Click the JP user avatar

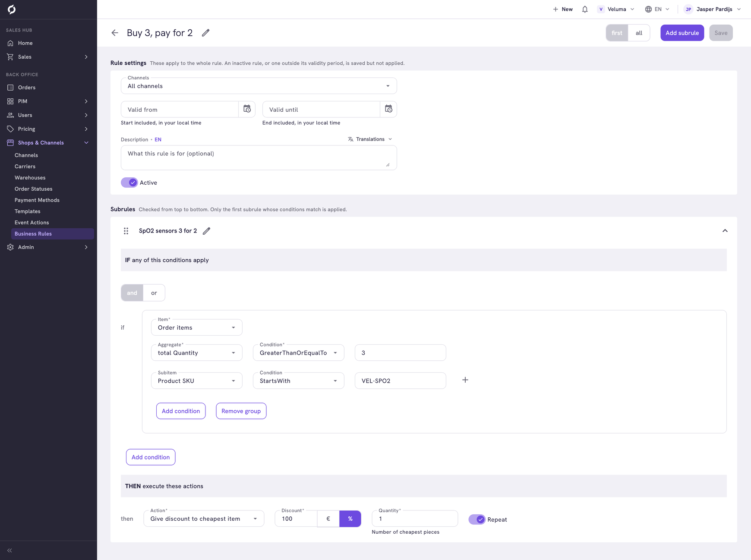click(688, 9)
